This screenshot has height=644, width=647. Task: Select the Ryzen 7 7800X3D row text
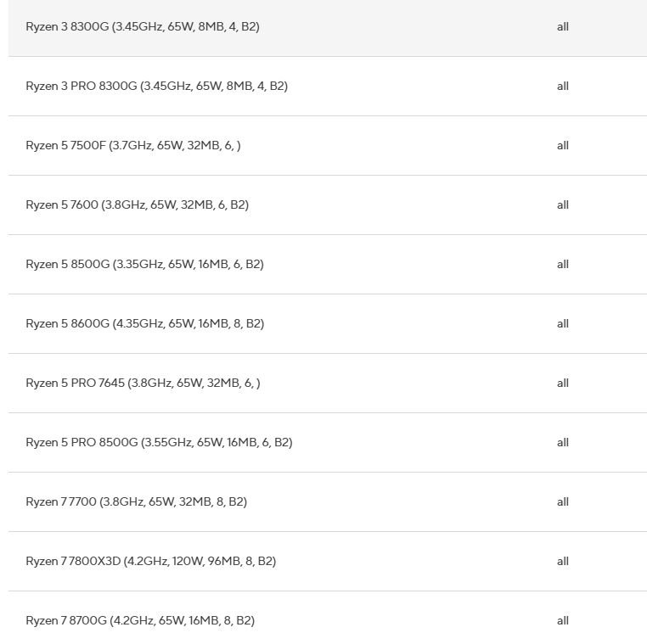(150, 561)
